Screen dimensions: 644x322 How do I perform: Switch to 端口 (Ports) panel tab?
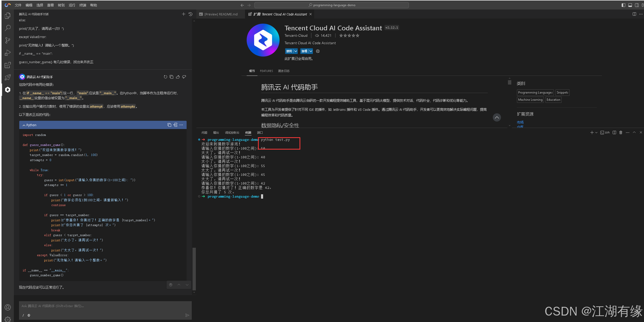coord(260,133)
